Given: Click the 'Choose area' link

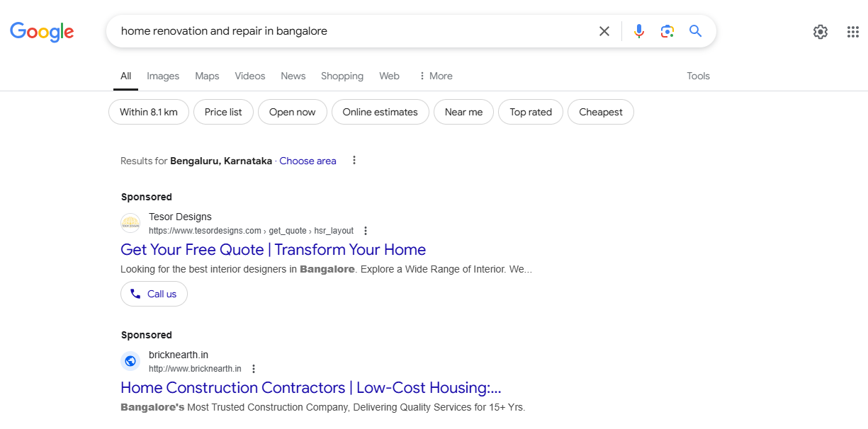Looking at the screenshot, I should 308,161.
